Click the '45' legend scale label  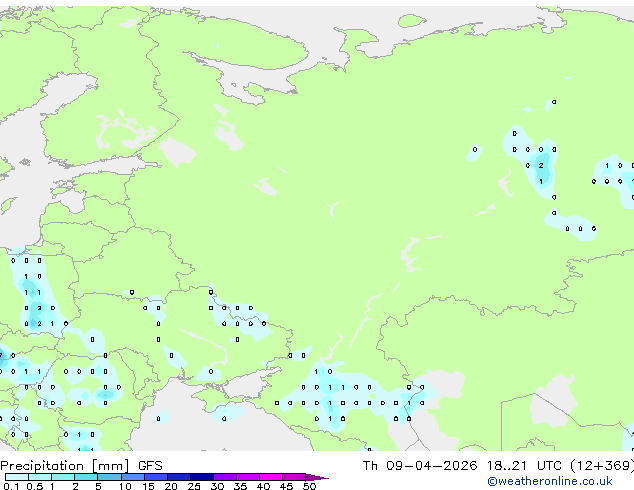(286, 486)
